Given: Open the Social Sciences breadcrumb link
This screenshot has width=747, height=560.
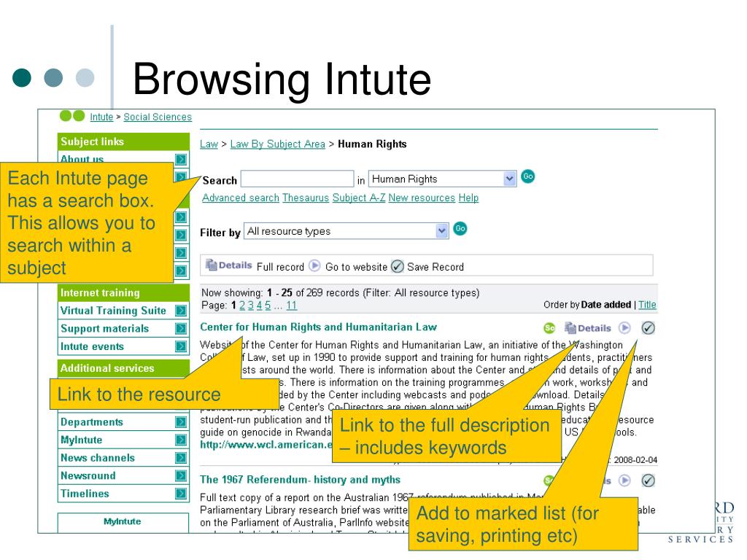Looking at the screenshot, I should tap(158, 117).
